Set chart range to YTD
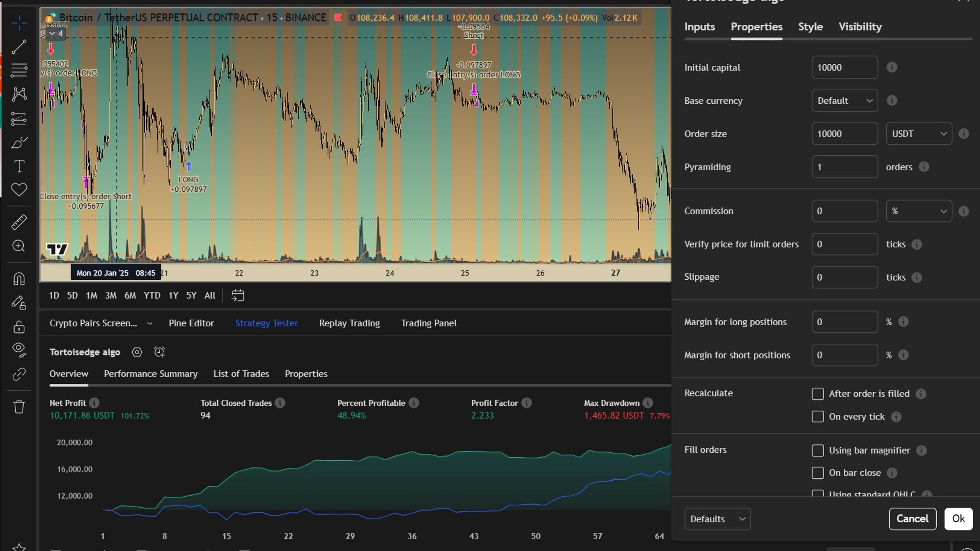Viewport: 980px width, 551px height. (x=152, y=295)
